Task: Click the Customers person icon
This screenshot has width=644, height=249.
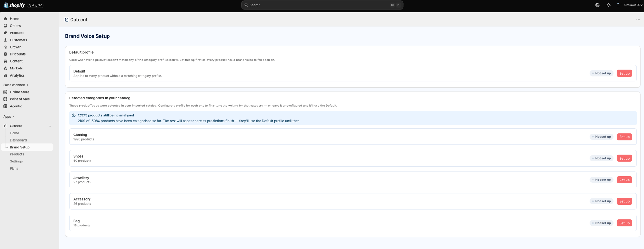Action: coord(5,40)
